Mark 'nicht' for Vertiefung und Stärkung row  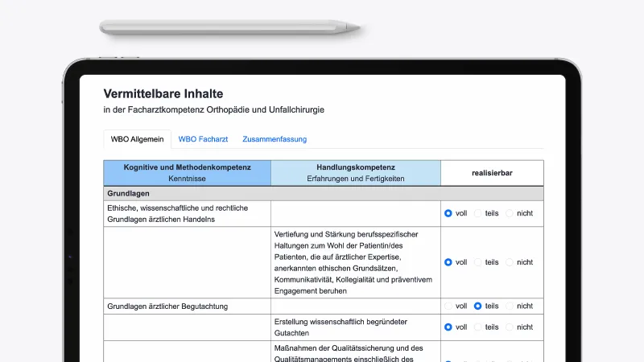pos(510,262)
